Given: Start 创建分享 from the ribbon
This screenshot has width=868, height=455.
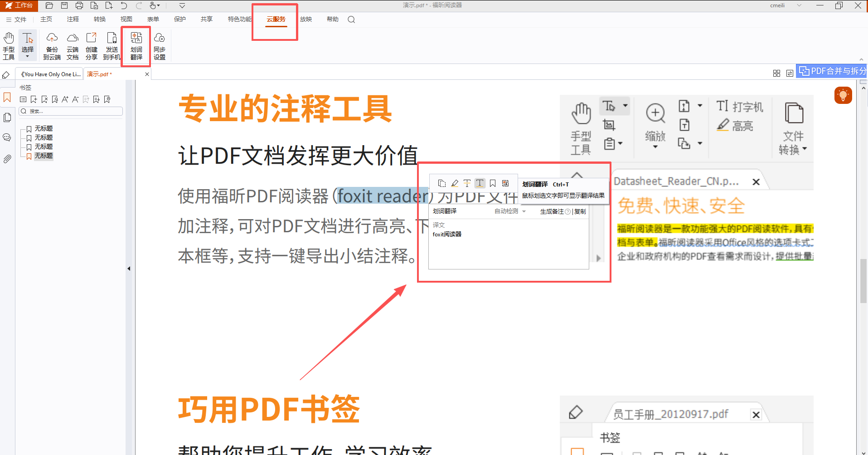Looking at the screenshot, I should tap(91, 45).
